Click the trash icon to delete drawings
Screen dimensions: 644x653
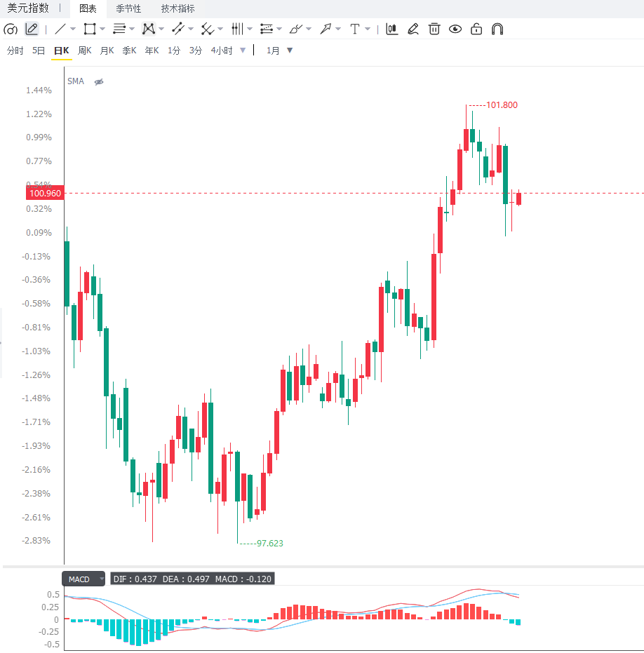pyautogui.click(x=434, y=29)
